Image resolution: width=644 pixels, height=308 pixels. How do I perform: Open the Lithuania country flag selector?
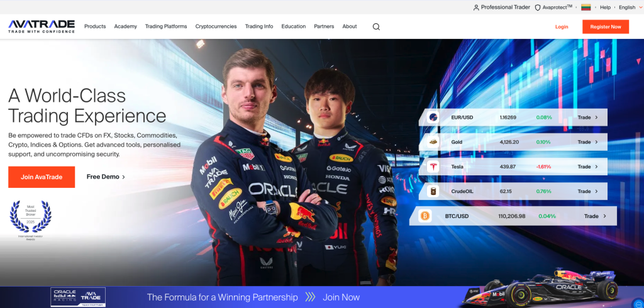(586, 8)
